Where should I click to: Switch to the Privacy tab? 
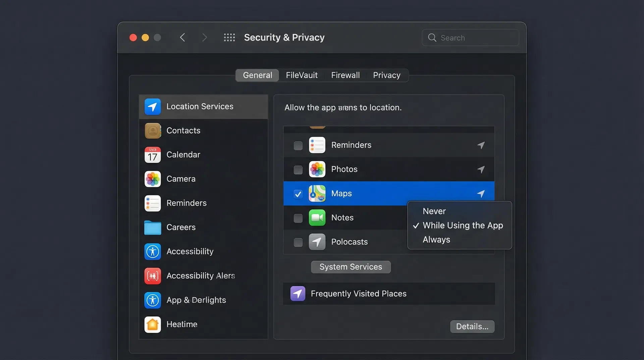click(386, 75)
